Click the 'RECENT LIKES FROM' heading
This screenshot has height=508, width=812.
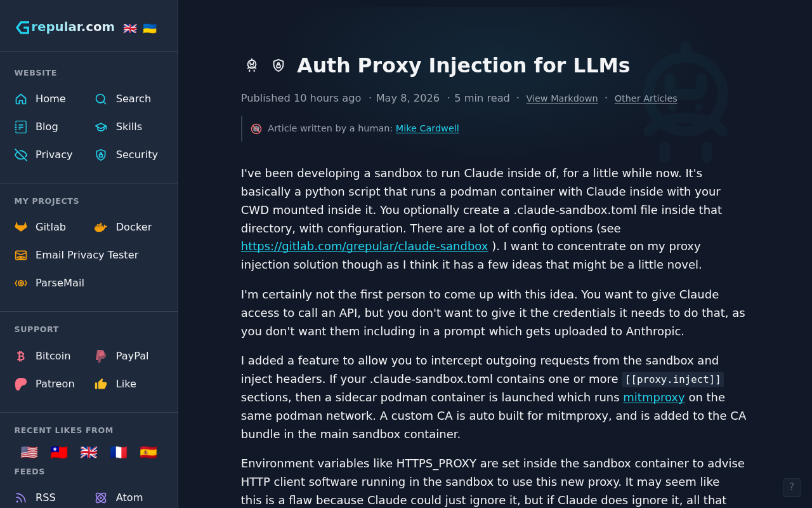tap(64, 431)
